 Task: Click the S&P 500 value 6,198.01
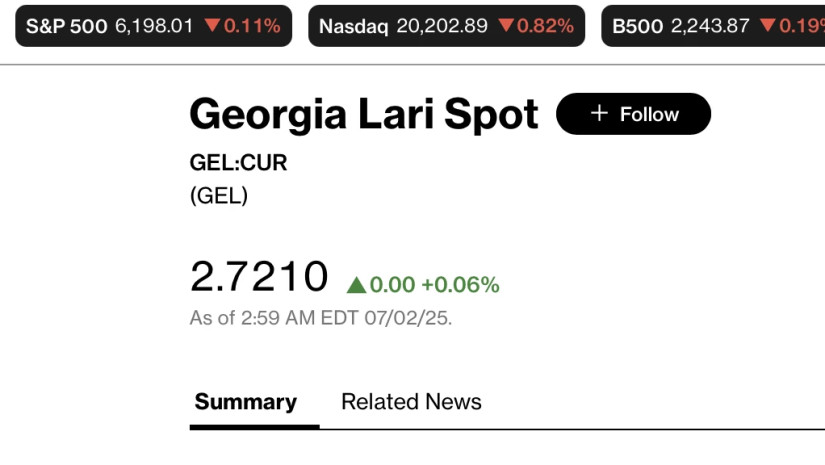coord(154,26)
